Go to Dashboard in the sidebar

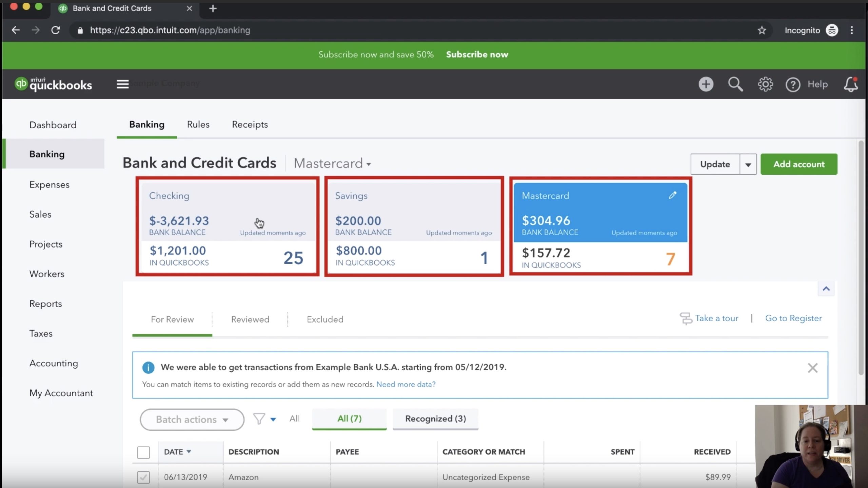click(53, 125)
